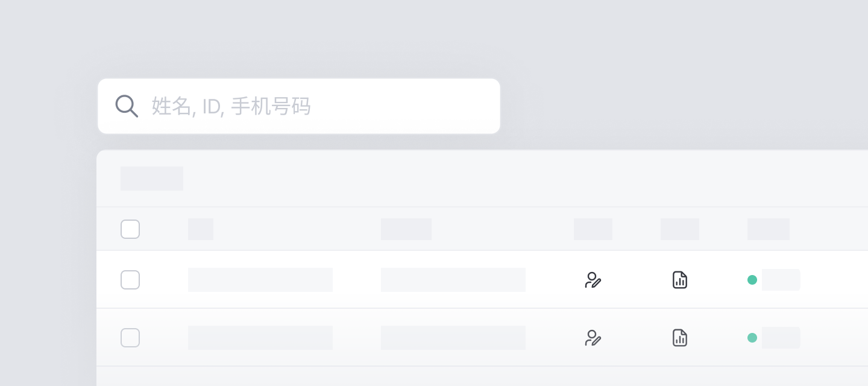Viewport: 868px width, 386px height.
Task: Select status label next to first row's green dot
Action: (x=781, y=280)
